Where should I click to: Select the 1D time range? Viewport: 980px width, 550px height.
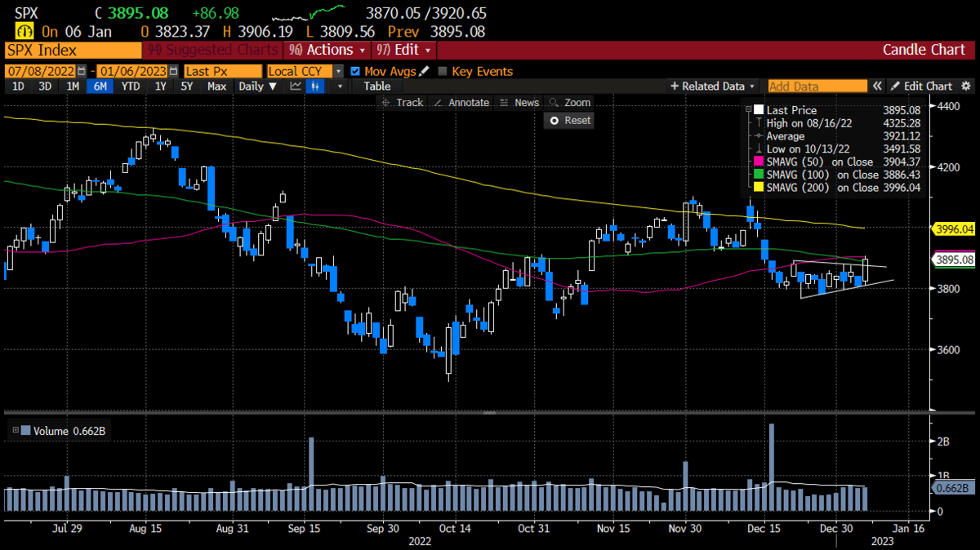tap(18, 86)
